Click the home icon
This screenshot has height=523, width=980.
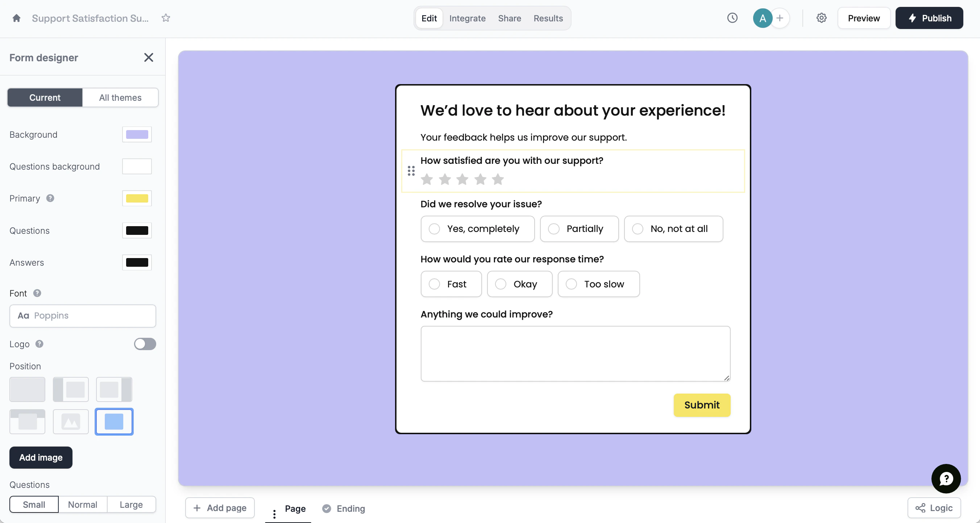[16, 18]
